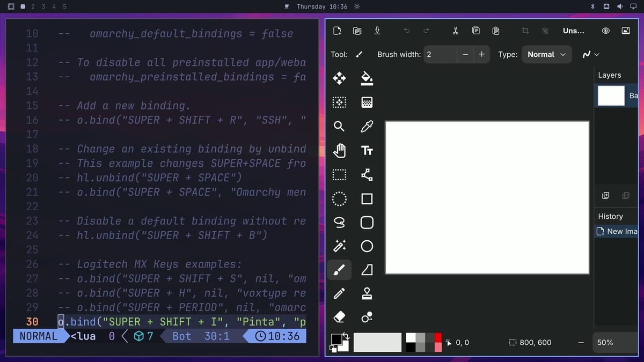The image size is (644, 362).
Task: Click the Redo arrow in Pinta toolbar
Action: click(x=427, y=31)
